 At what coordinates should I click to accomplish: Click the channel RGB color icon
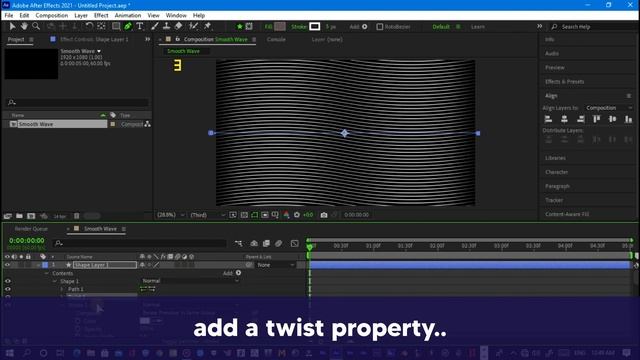pos(287,215)
